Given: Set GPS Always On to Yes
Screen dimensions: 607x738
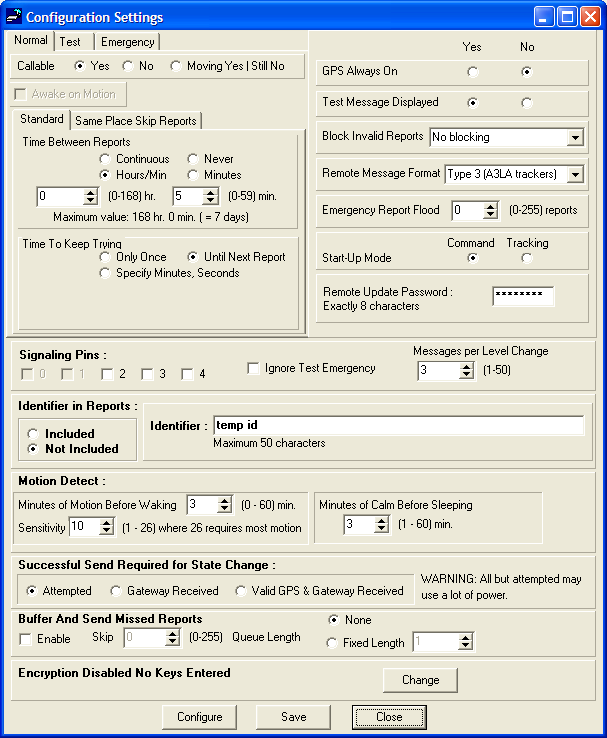Looking at the screenshot, I should (473, 72).
